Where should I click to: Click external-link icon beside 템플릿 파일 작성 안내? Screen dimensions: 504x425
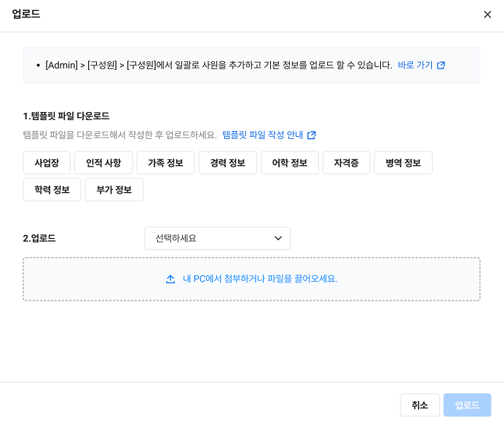312,135
